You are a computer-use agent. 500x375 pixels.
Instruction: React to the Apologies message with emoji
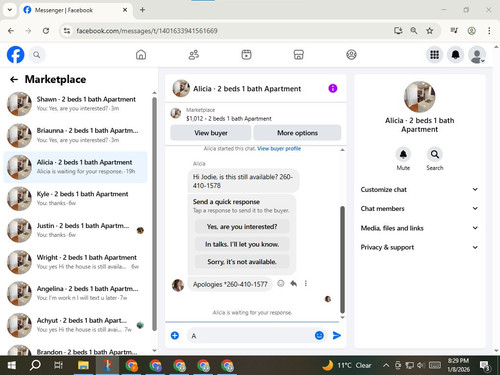click(x=281, y=284)
